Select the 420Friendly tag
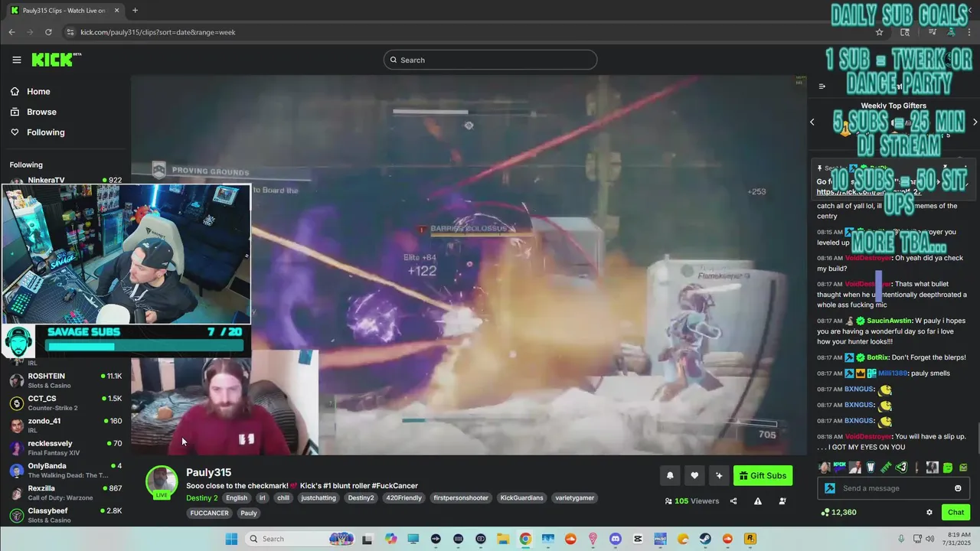 pos(403,497)
